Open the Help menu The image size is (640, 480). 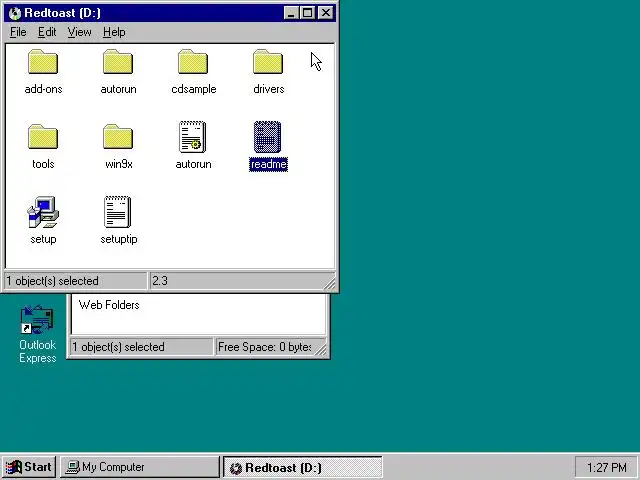tap(114, 32)
